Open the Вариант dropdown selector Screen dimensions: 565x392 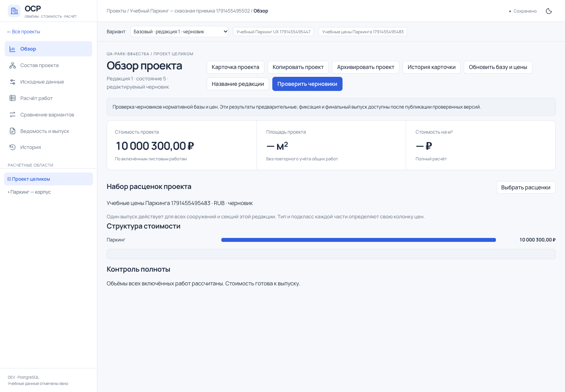coord(179,32)
